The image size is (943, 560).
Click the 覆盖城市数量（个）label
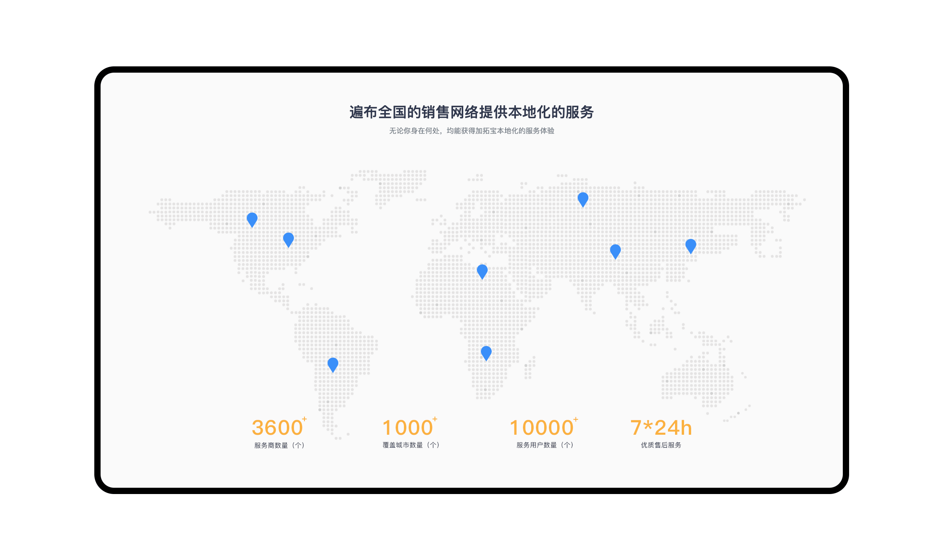411,445
